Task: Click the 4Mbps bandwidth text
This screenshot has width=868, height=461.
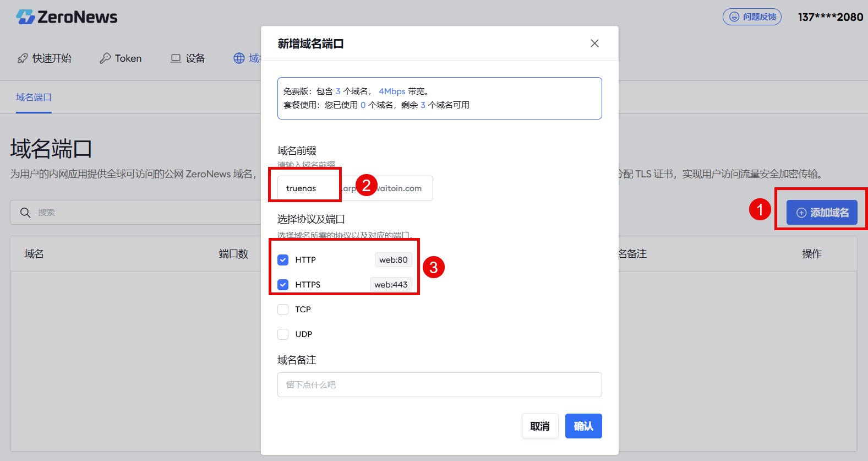Action: click(392, 91)
